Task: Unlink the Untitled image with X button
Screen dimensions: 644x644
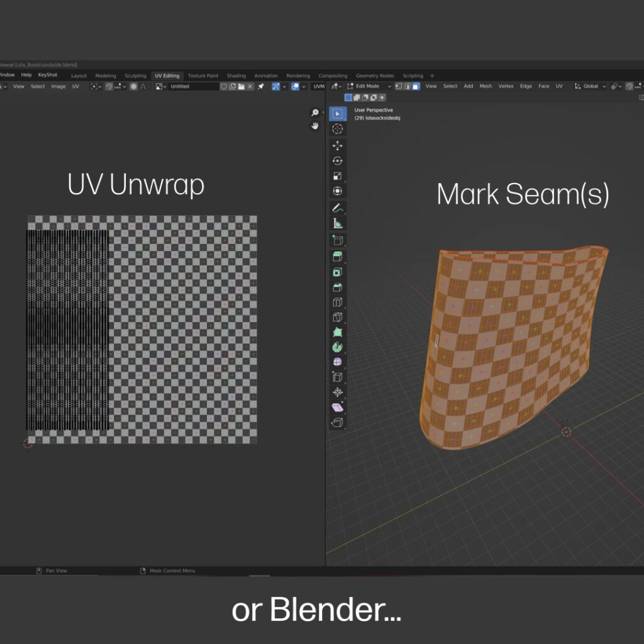Action: [x=250, y=86]
